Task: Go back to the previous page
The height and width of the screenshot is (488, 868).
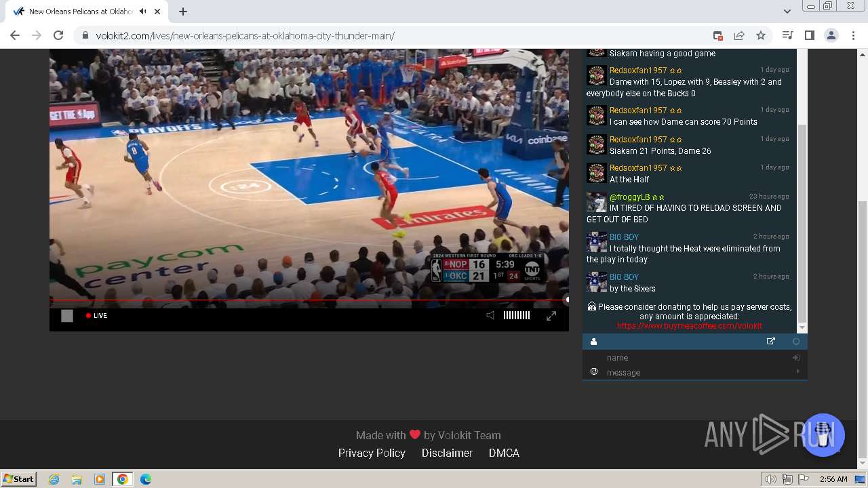Action: pyautogui.click(x=15, y=35)
